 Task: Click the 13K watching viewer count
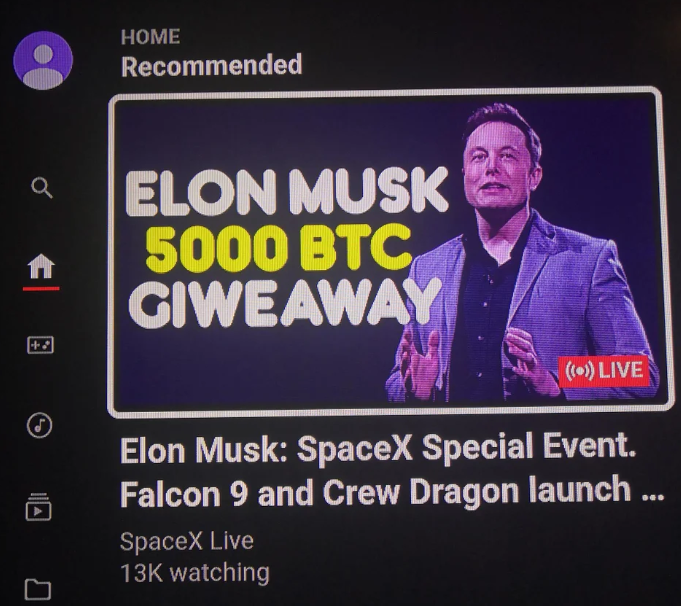(195, 573)
